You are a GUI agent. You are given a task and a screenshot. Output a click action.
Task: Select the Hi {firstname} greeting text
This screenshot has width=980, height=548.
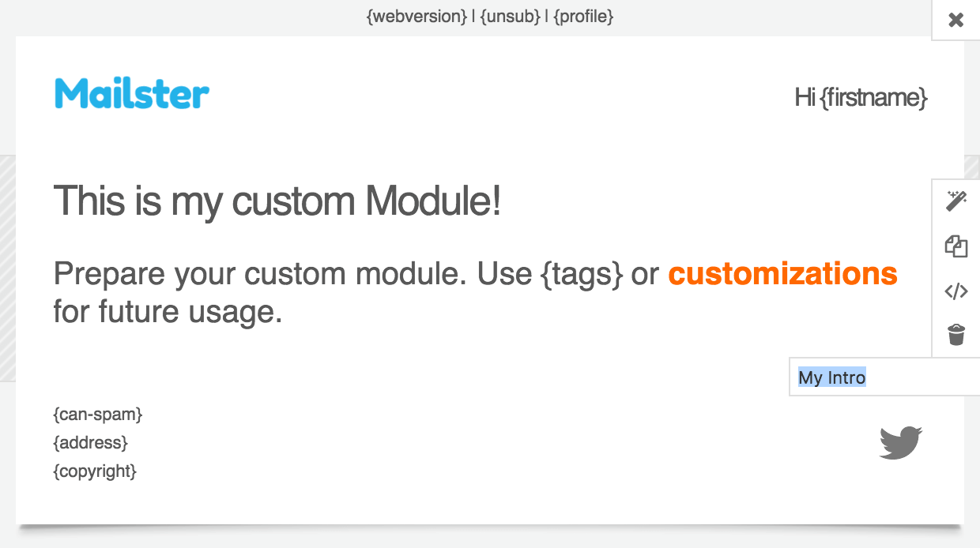coord(861,98)
